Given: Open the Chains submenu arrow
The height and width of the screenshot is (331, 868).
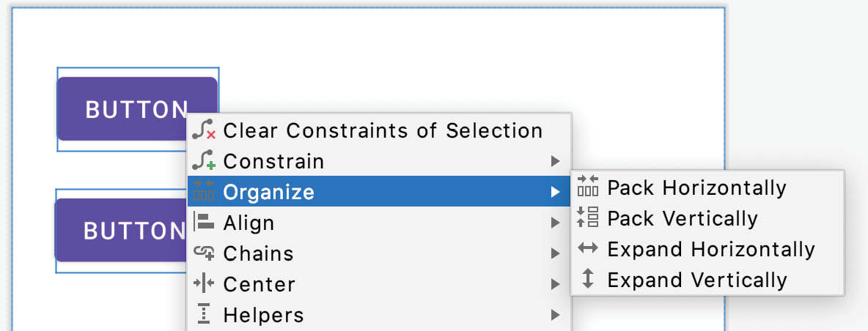Looking at the screenshot, I should (555, 253).
